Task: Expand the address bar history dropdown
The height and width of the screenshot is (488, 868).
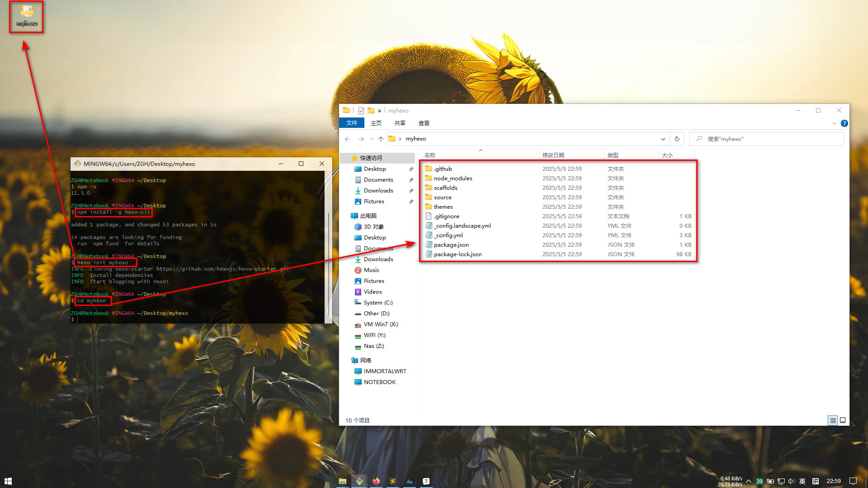Action: click(x=663, y=139)
